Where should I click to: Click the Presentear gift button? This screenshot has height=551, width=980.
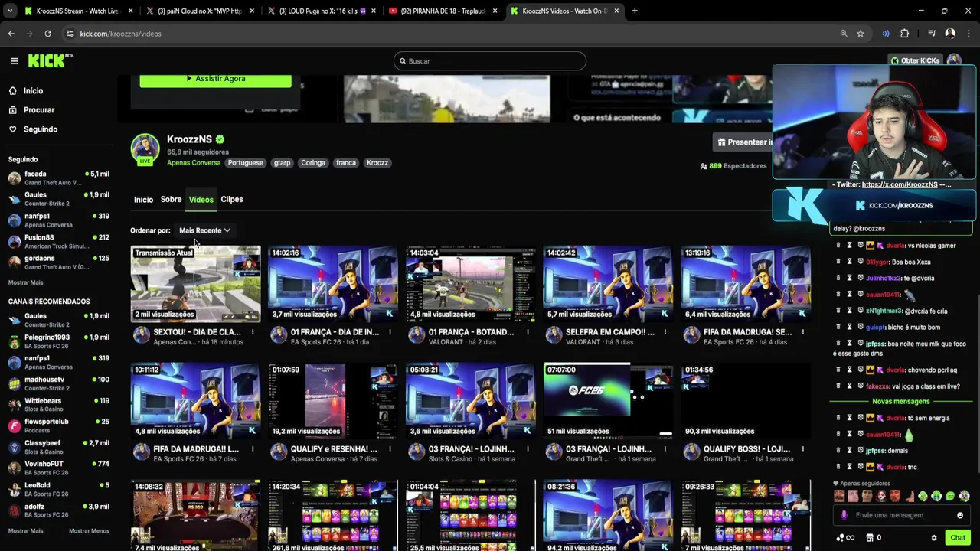coord(744,142)
